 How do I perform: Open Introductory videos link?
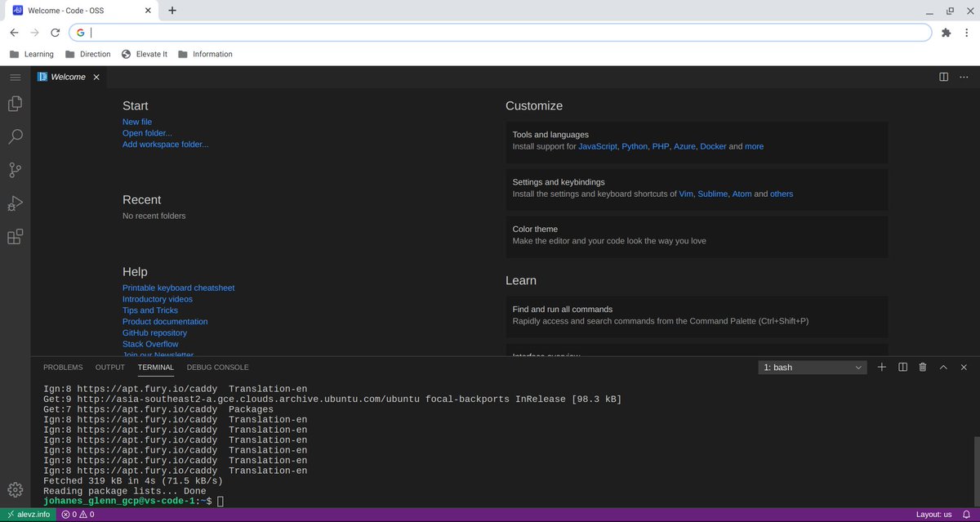click(158, 299)
